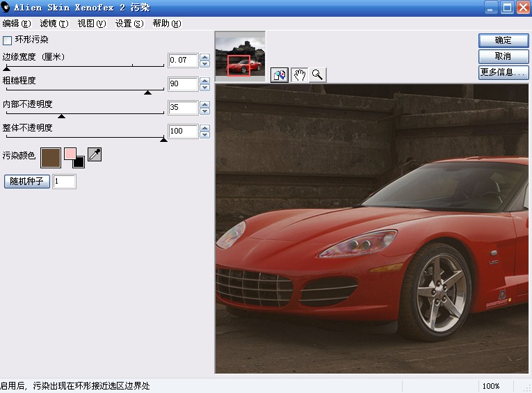The width and height of the screenshot is (532, 393).
Task: Click the Alien Skin title bar logo icon
Action: (x=6, y=7)
